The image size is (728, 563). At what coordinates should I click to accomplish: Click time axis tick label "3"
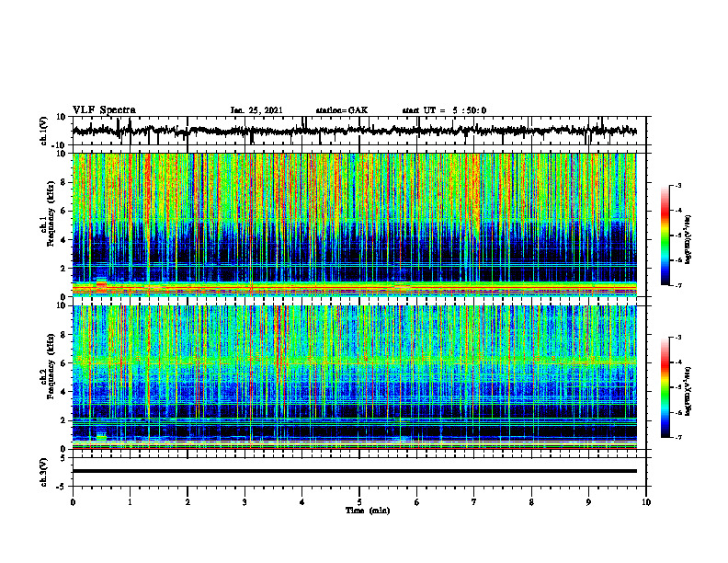[x=245, y=502]
